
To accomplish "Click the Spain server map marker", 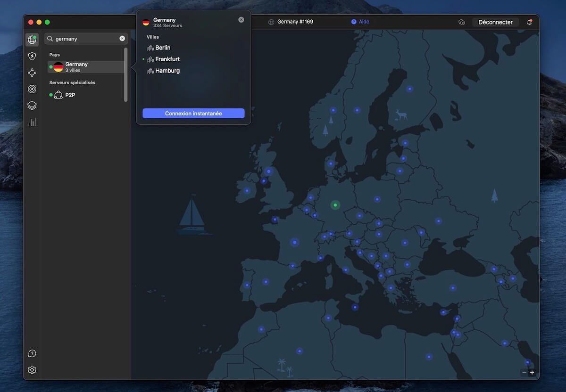I will tap(266, 282).
